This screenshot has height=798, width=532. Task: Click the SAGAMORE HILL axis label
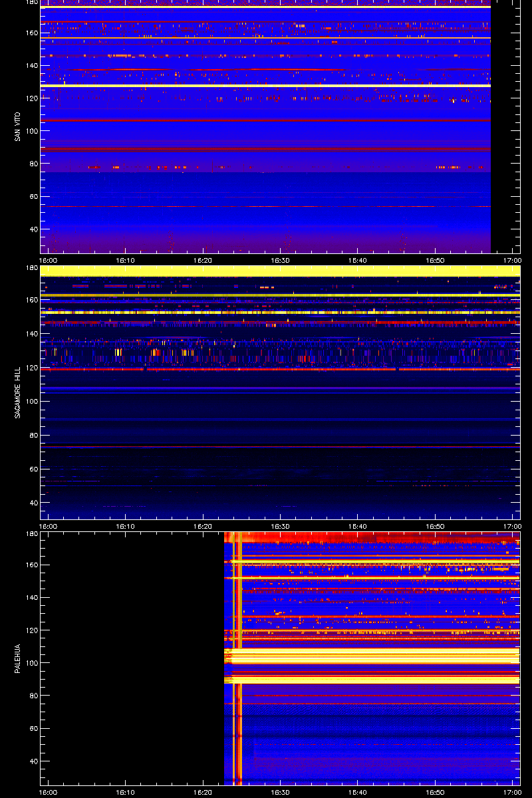pyautogui.click(x=18, y=392)
